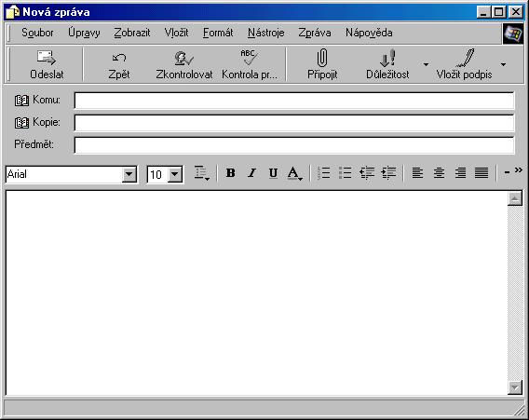Screen dimensions: 529x420
Task: Run spell check Kontrola pr...
Action: click(x=250, y=64)
